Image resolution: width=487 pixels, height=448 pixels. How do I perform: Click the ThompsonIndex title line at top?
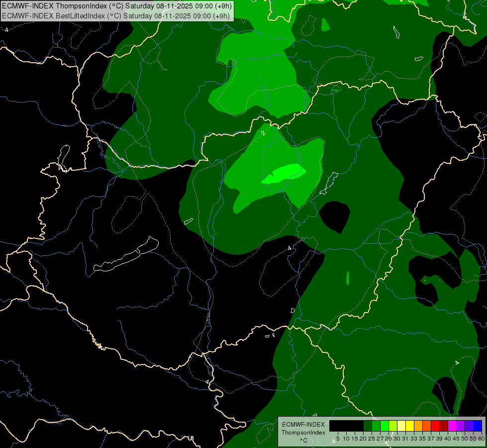pyautogui.click(x=117, y=6)
